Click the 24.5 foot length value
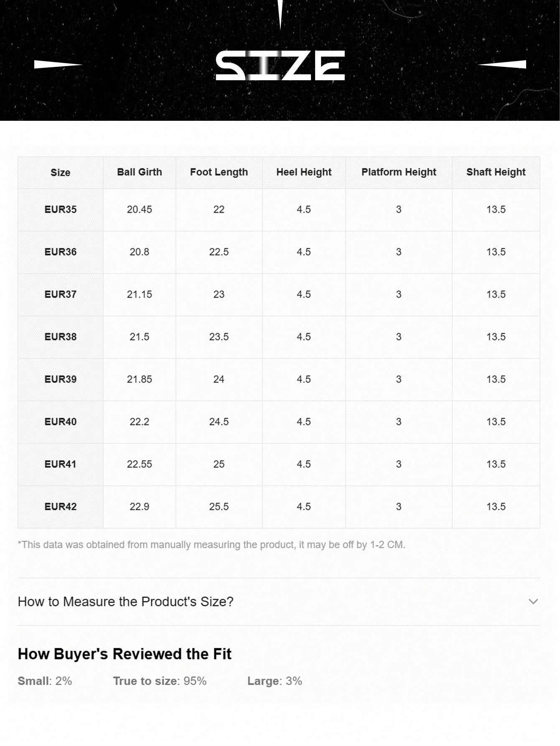Image resolution: width=560 pixels, height=746 pixels. (x=219, y=422)
